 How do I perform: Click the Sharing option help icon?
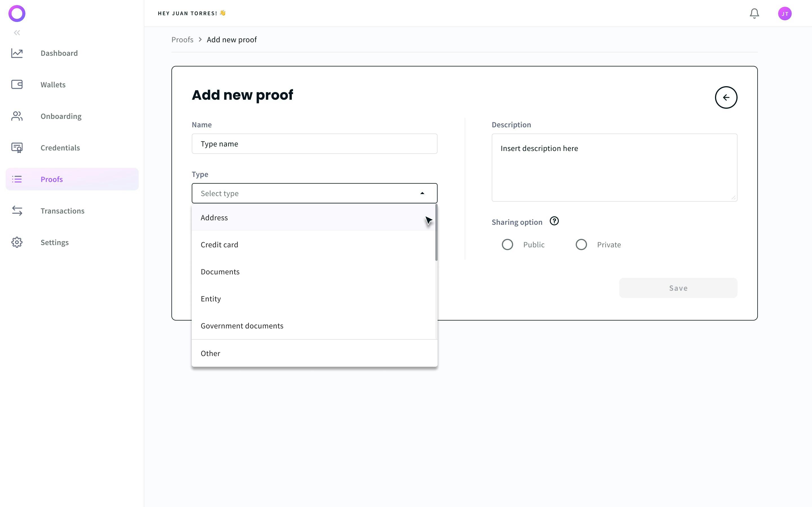pyautogui.click(x=554, y=221)
